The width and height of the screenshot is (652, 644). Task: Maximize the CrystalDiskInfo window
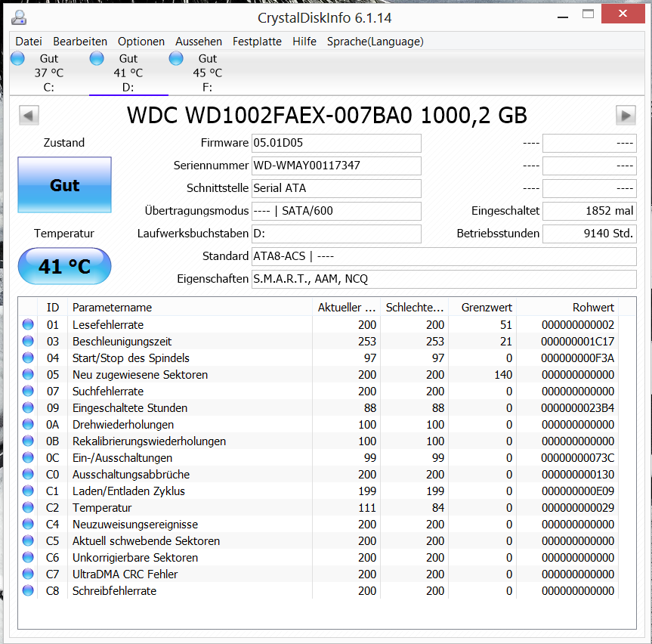(588, 14)
